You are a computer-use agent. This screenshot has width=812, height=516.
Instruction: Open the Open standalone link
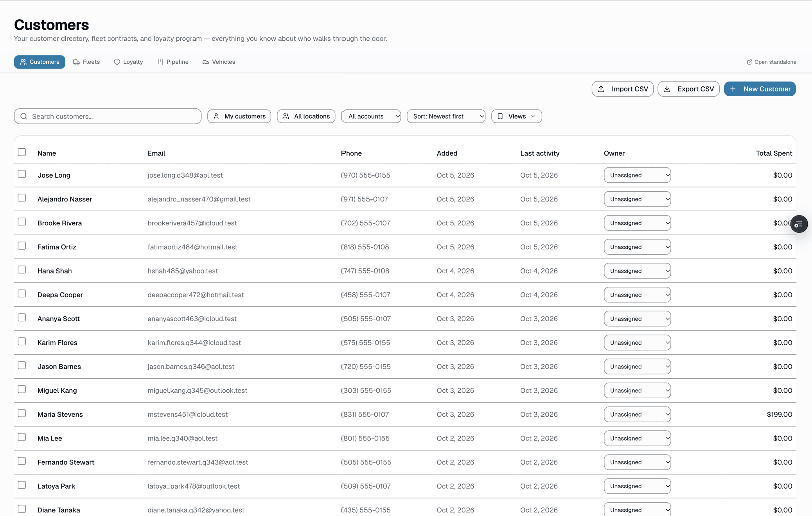tap(771, 62)
